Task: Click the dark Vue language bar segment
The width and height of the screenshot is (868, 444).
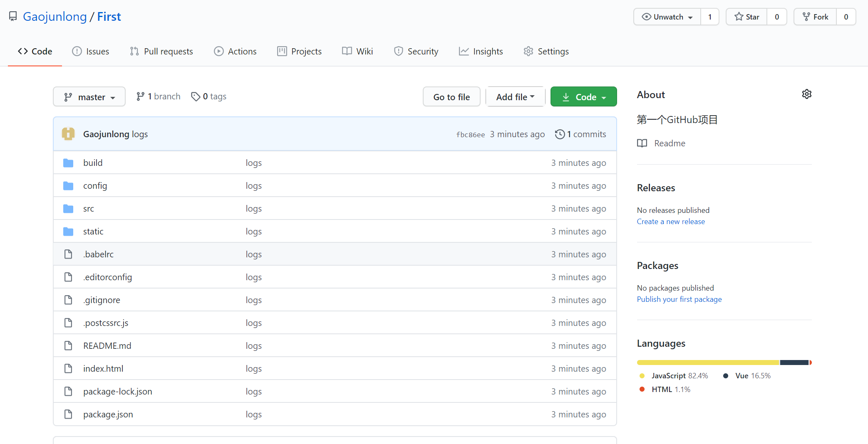Action: [794, 363]
